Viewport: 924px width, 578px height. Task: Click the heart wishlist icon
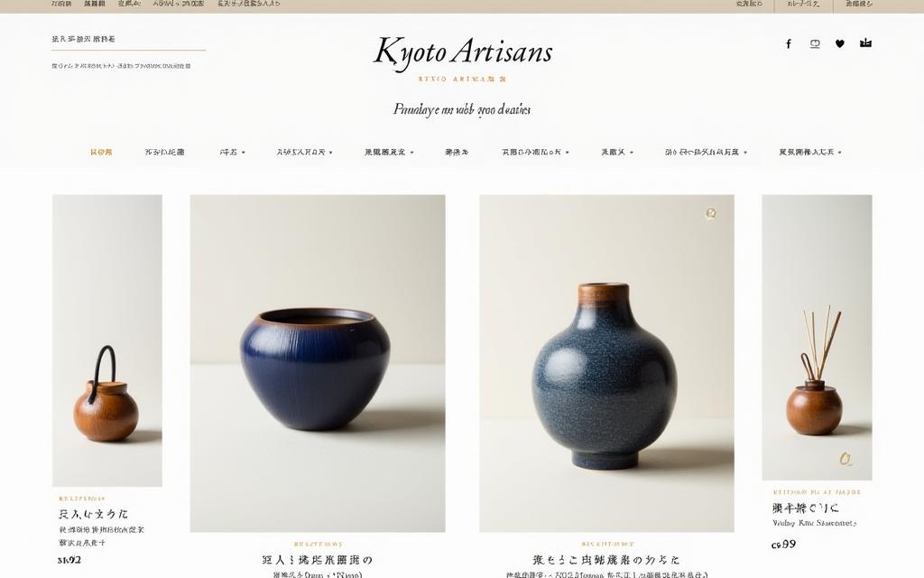(840, 43)
